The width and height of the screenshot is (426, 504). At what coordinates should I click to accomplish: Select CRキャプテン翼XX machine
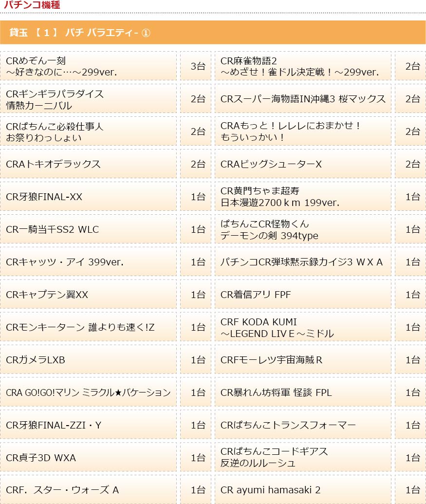(x=88, y=295)
